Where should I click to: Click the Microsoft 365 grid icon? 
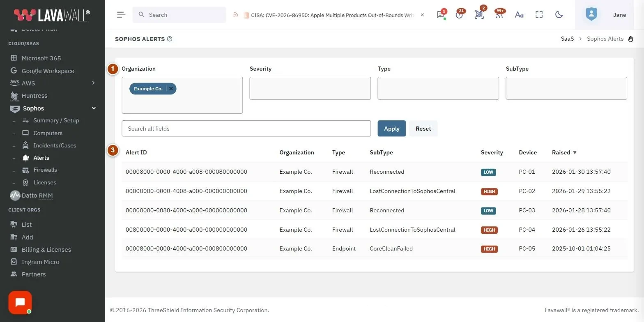point(14,58)
